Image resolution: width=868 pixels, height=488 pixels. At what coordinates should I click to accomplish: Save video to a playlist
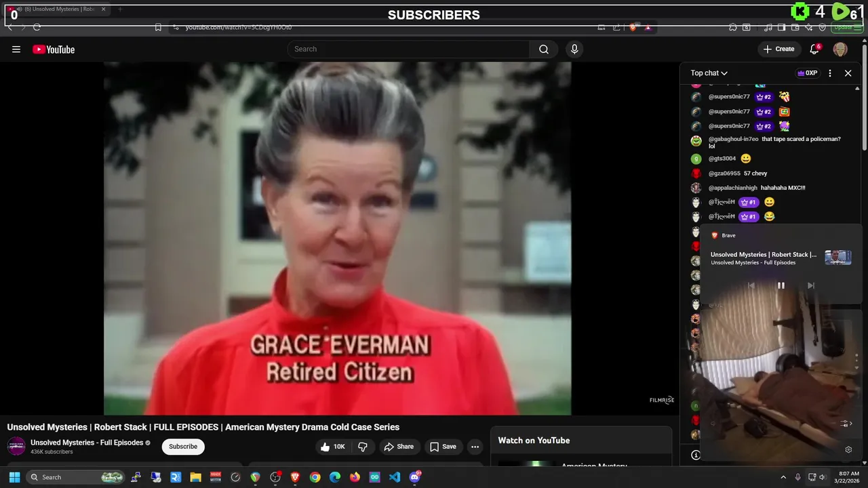coord(443,447)
